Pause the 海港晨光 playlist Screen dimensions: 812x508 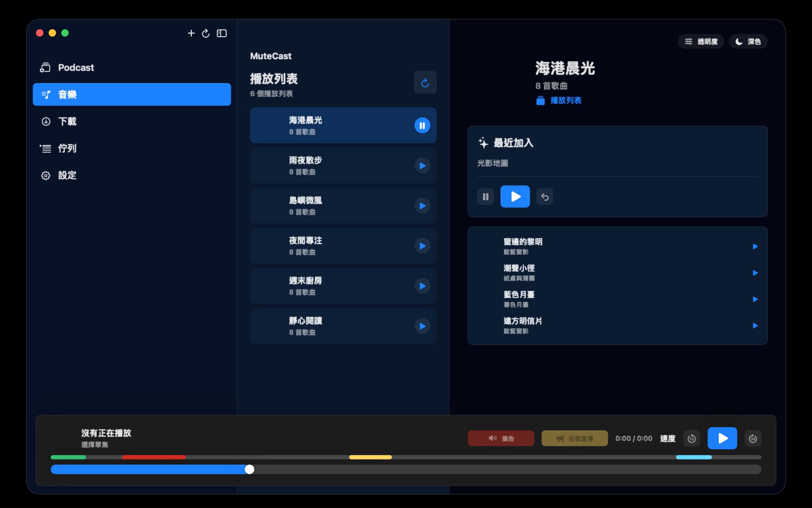click(x=422, y=125)
